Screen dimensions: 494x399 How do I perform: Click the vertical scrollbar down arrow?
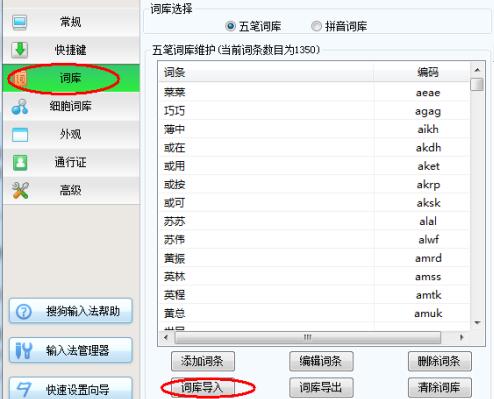pyautogui.click(x=477, y=323)
